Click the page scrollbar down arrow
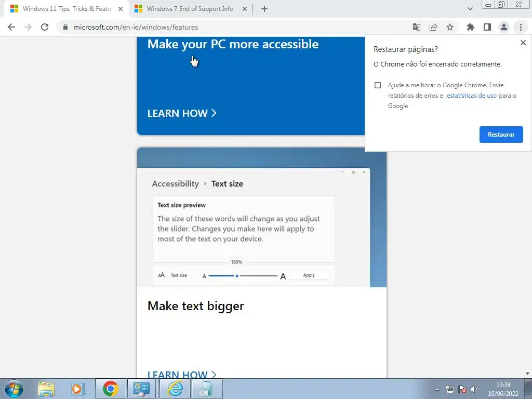Screen dimensions: 532x399 (527, 374)
